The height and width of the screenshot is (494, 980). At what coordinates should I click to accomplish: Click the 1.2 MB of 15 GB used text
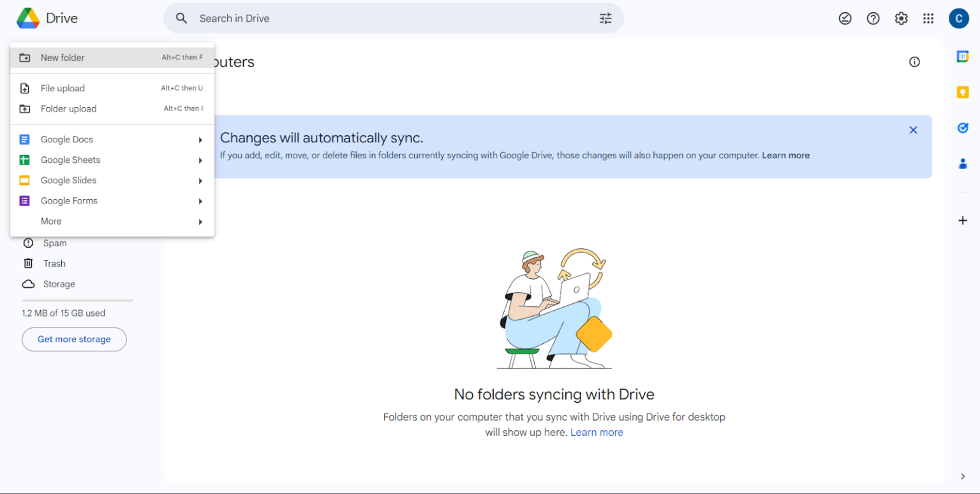tap(63, 313)
